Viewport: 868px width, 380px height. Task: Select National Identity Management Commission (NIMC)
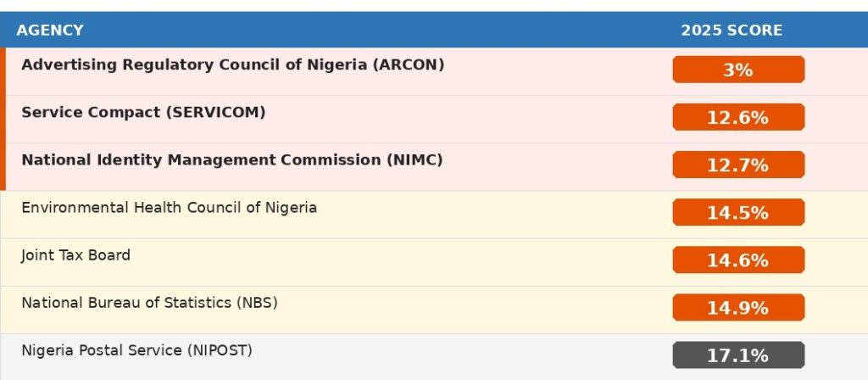pos(231,159)
